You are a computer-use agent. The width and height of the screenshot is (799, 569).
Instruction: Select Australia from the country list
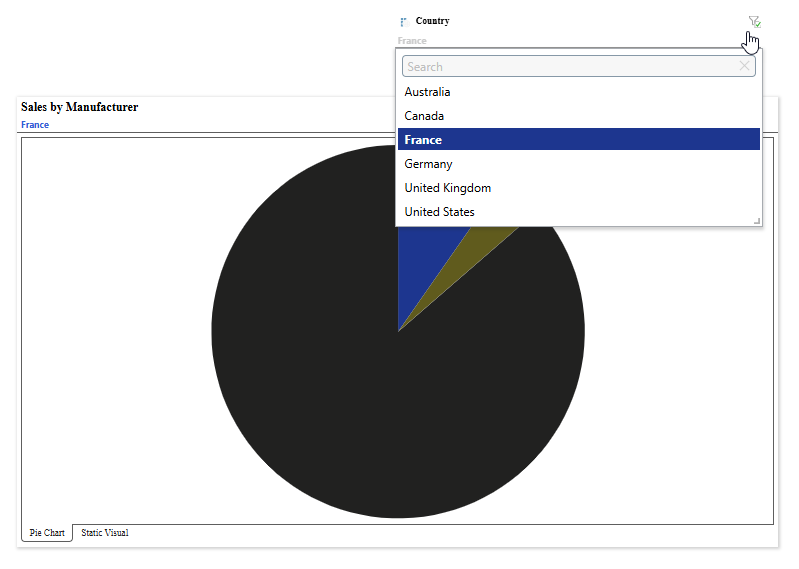coord(578,92)
